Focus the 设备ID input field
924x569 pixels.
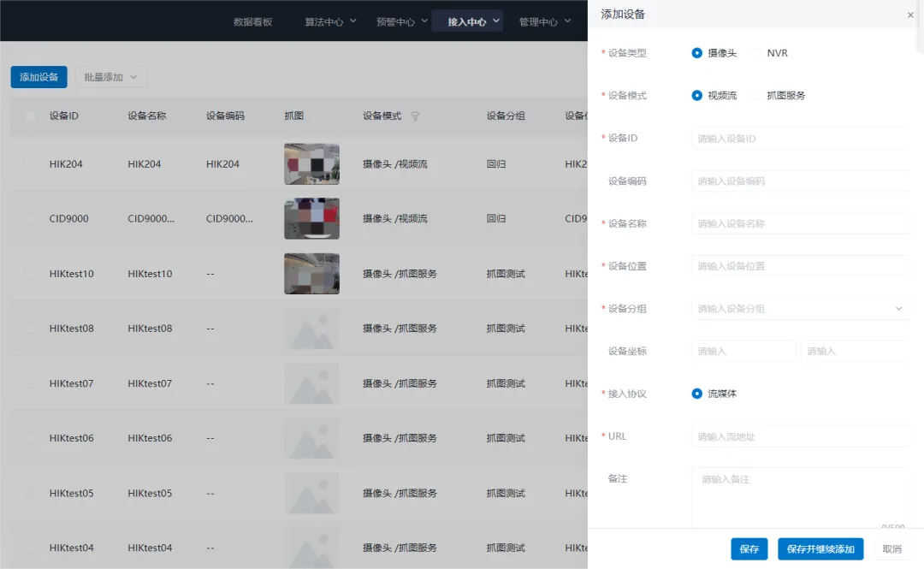[x=800, y=139]
